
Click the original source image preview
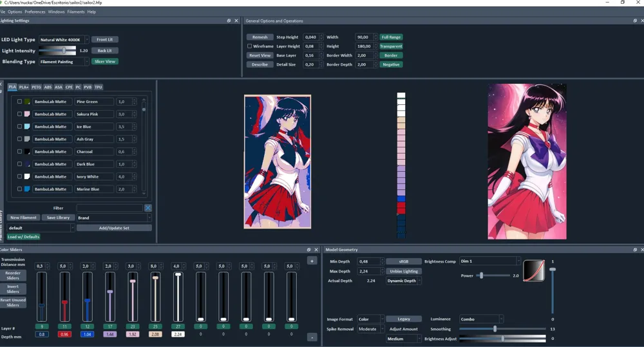[527, 162]
